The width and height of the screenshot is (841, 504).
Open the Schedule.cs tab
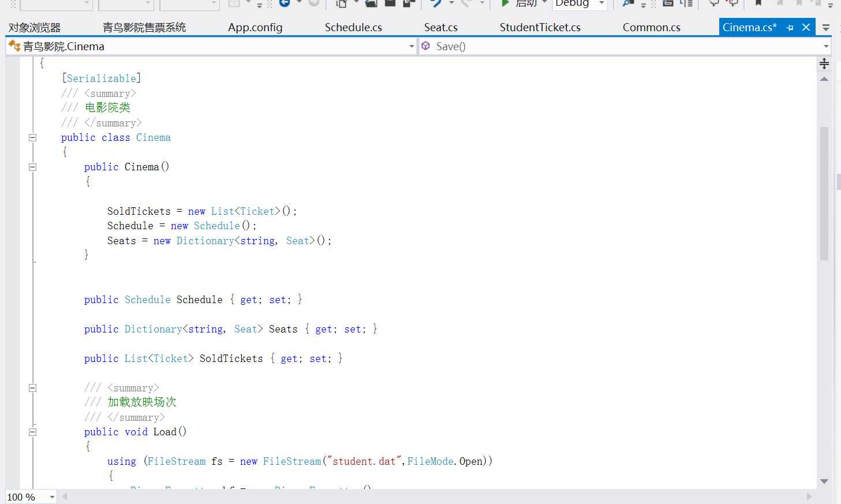click(x=353, y=27)
